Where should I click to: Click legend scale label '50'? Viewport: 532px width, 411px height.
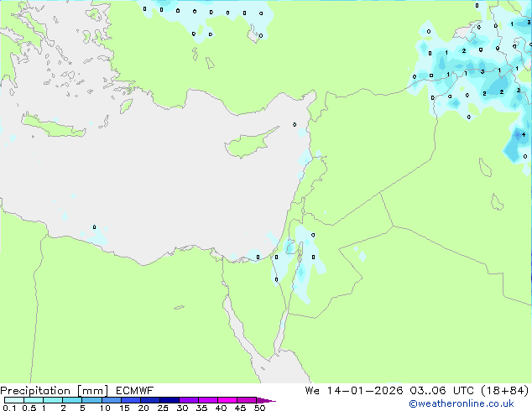pos(259,408)
